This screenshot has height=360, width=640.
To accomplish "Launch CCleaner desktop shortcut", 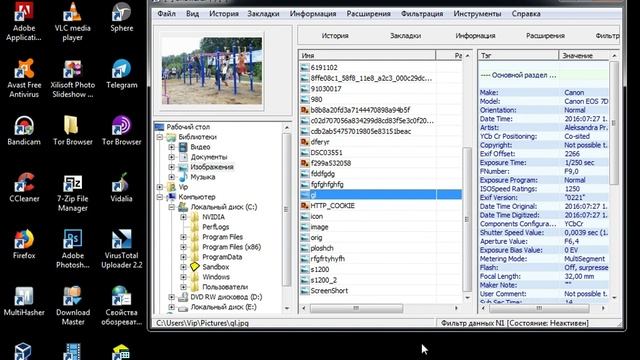I will pos(24,188).
